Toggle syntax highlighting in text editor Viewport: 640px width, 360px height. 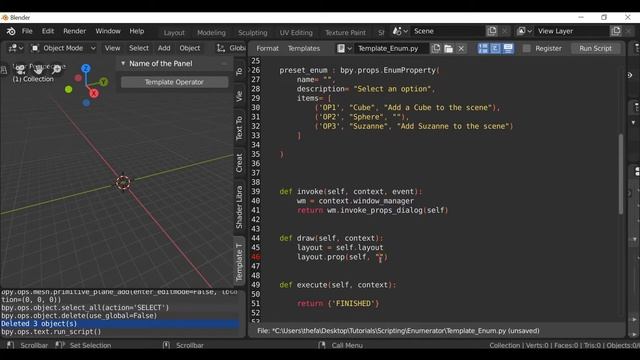click(x=508, y=48)
